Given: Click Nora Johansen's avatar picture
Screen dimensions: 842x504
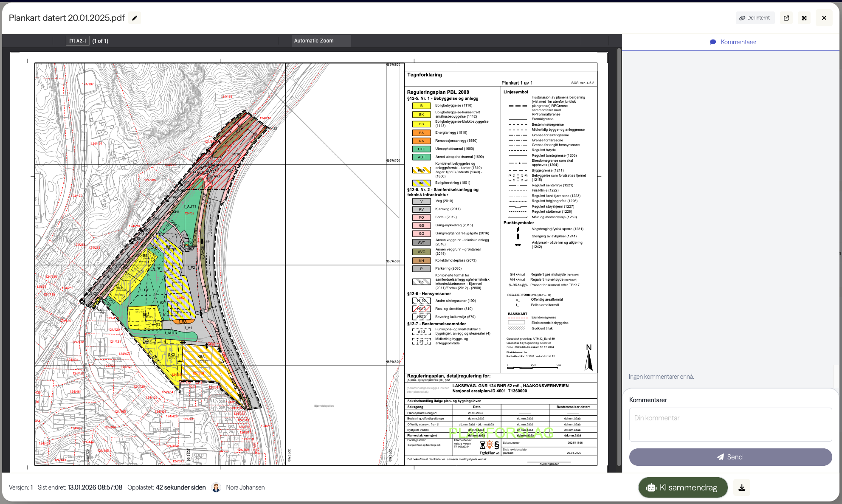Looking at the screenshot, I should (216, 487).
